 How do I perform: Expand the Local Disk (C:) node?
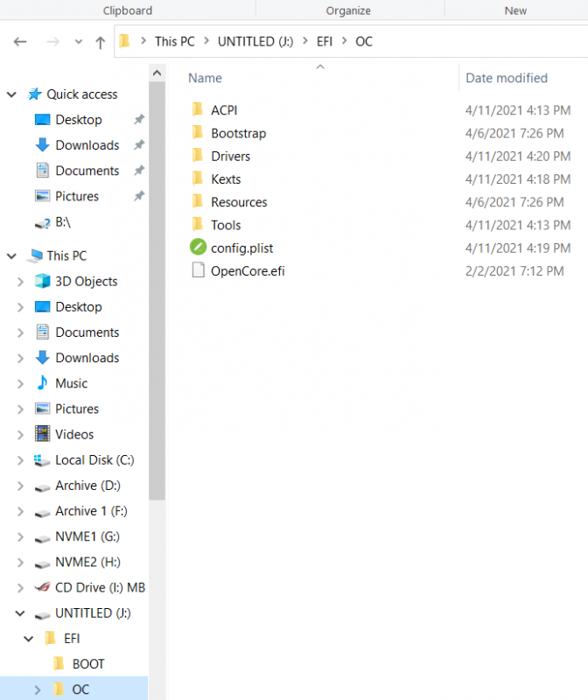click(x=20, y=460)
